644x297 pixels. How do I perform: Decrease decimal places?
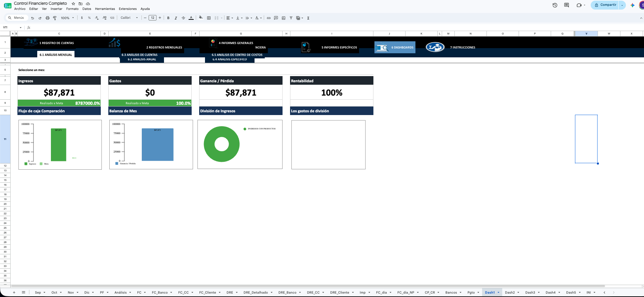point(97,18)
